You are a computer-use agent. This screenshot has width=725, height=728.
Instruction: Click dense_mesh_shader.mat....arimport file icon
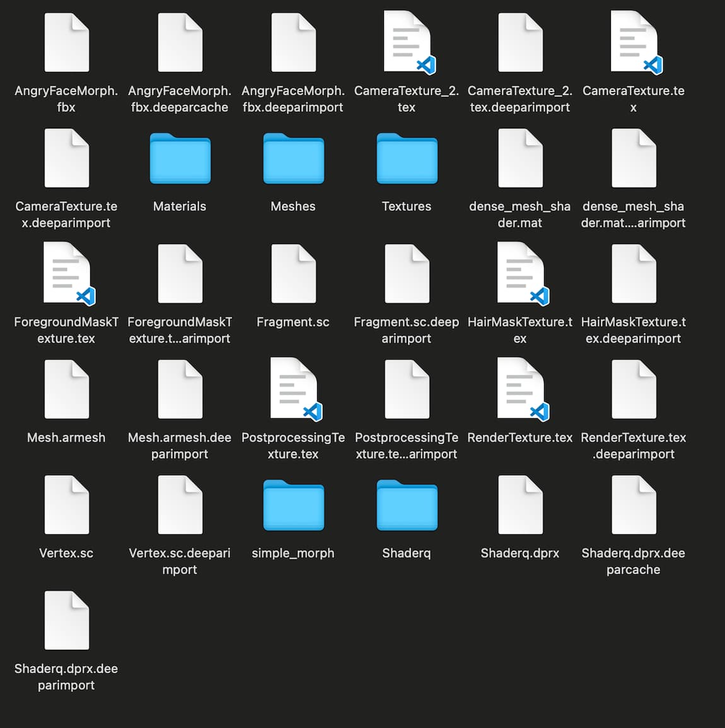[x=634, y=158]
